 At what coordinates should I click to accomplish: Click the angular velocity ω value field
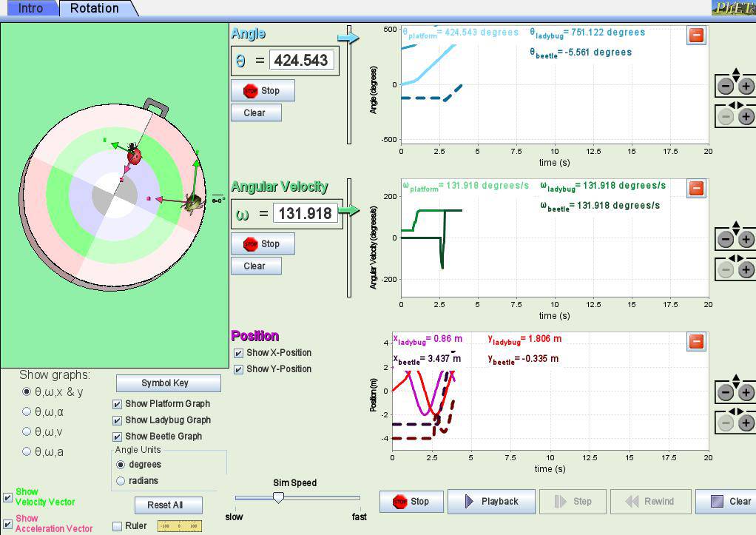click(304, 214)
